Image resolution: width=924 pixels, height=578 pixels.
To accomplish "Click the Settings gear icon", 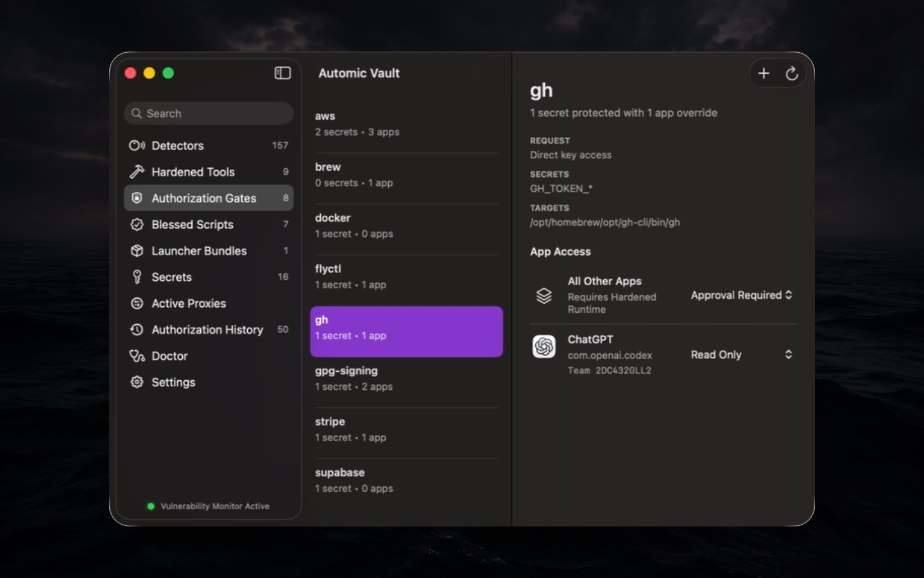I will (x=137, y=383).
